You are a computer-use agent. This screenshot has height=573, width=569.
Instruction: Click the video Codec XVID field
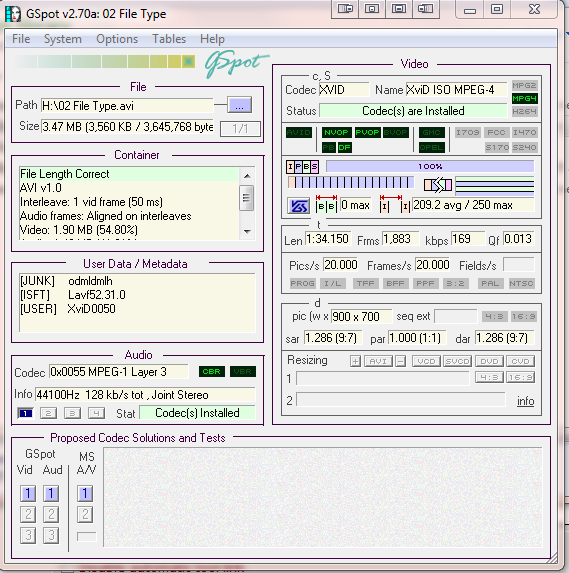(x=344, y=90)
